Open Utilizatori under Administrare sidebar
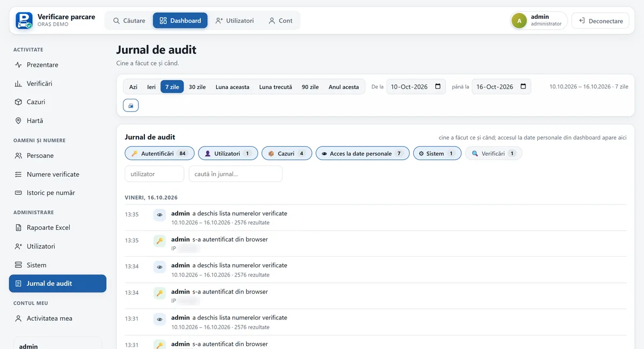 [57, 246]
